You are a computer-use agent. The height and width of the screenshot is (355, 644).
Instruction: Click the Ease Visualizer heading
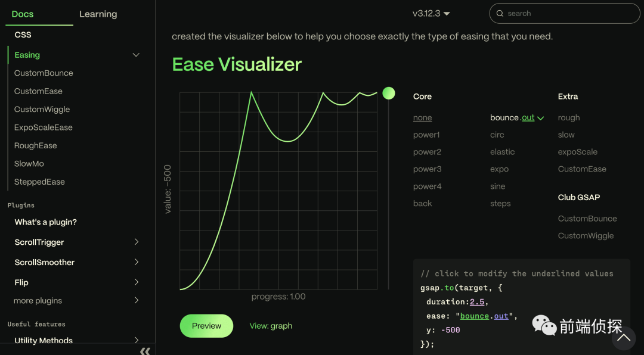click(x=237, y=64)
